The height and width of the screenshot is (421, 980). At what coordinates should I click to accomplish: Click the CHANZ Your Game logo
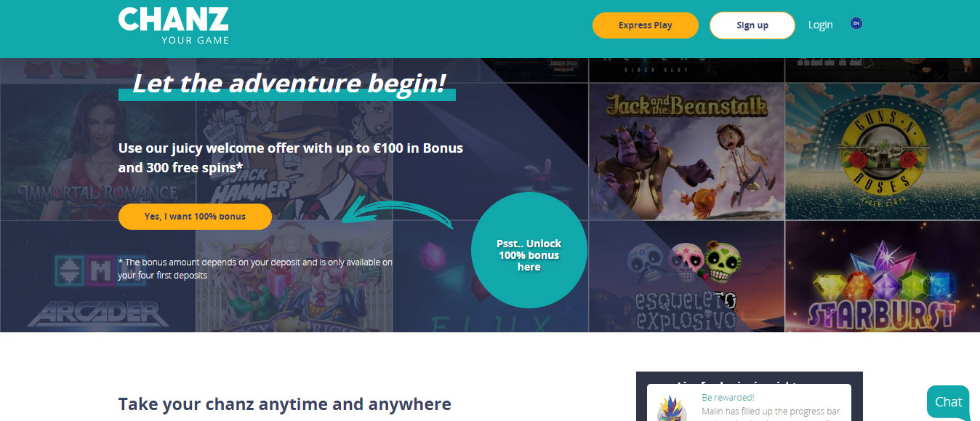pyautogui.click(x=174, y=26)
